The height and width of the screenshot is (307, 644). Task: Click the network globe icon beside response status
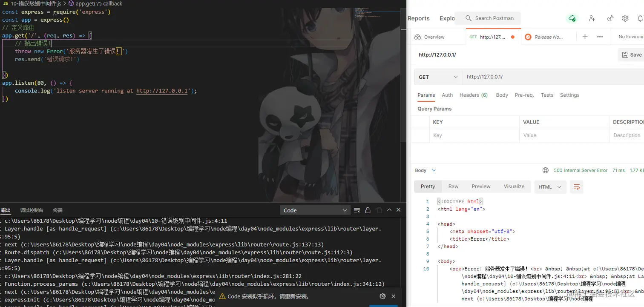point(546,170)
